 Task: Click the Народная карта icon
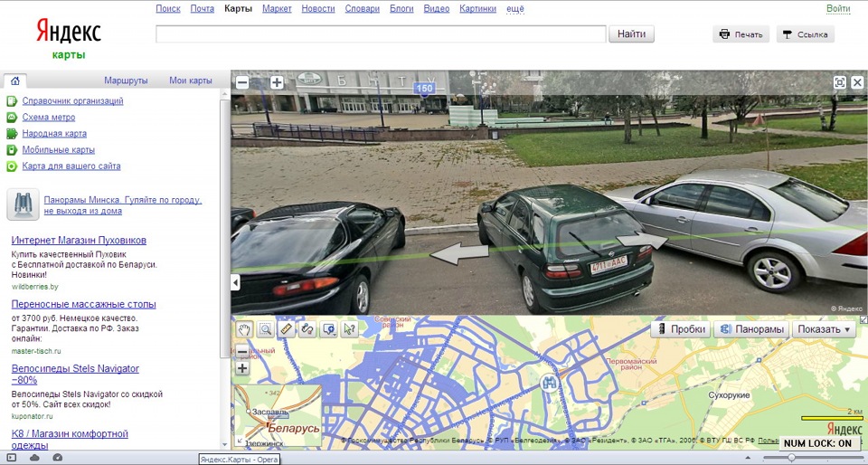(x=12, y=133)
